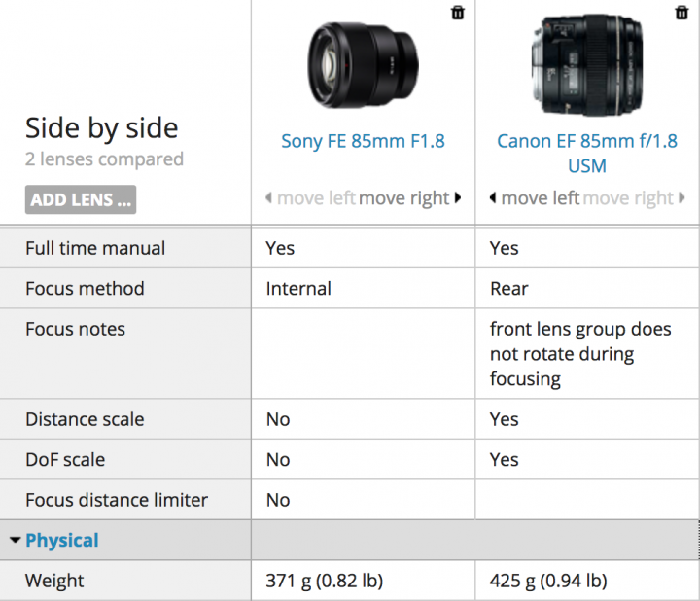Screen dimensions: 700x601
Task: Click the Sony lens product image
Action: click(x=364, y=65)
